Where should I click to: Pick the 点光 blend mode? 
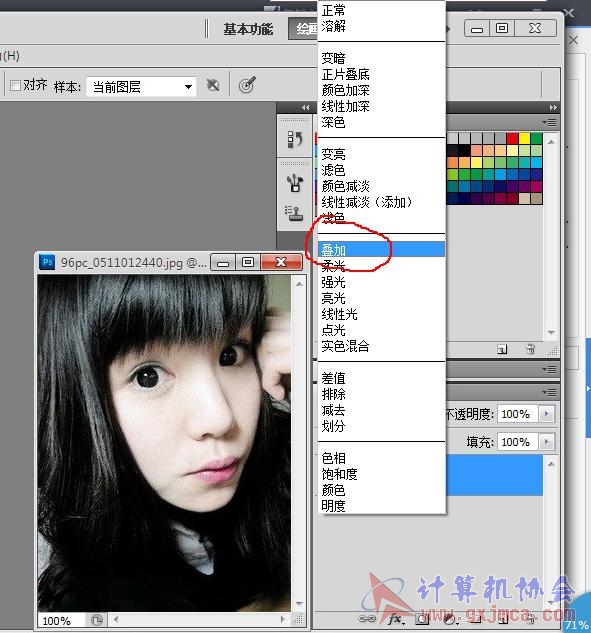(x=381, y=330)
